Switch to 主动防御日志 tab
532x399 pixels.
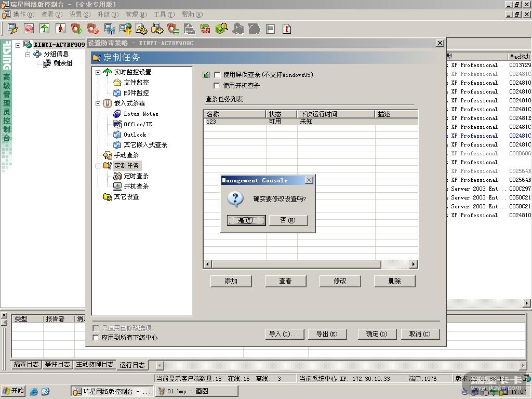pyautogui.click(x=95, y=364)
